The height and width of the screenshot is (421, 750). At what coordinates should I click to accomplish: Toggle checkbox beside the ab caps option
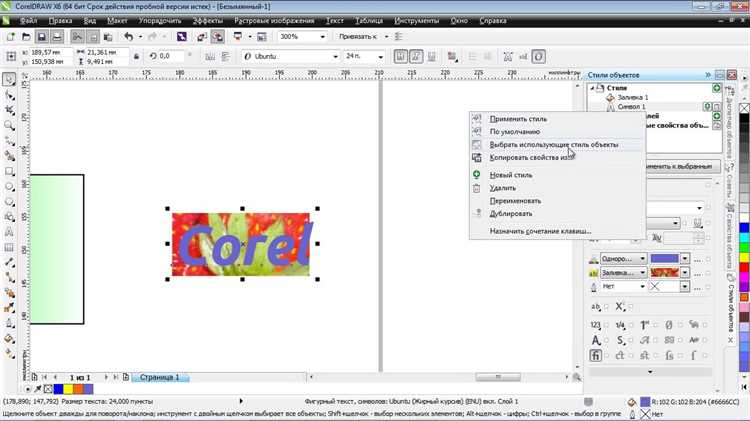(606, 307)
